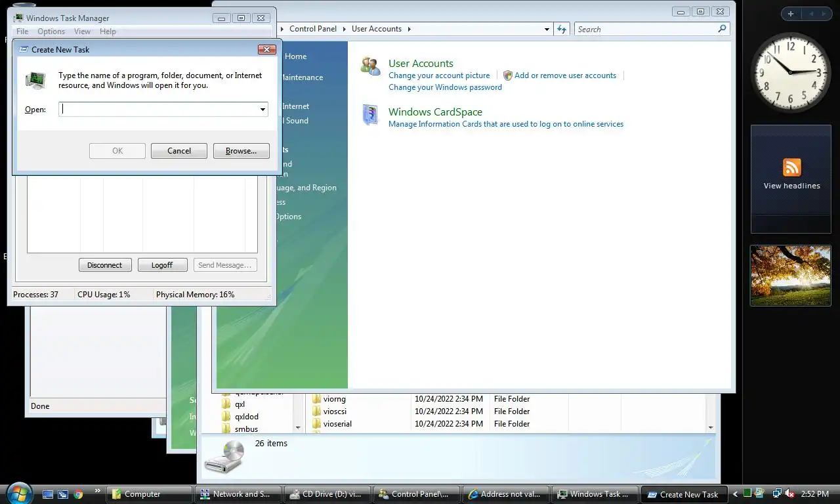Click the User Accounts breadcrumb segment
This screenshot has height=504, width=840.
[x=377, y=29]
